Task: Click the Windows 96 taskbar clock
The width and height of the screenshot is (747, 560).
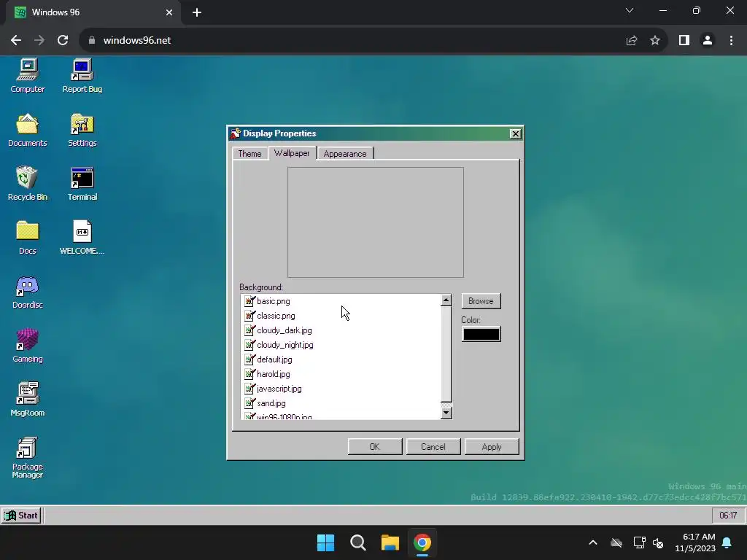Action: point(728,516)
